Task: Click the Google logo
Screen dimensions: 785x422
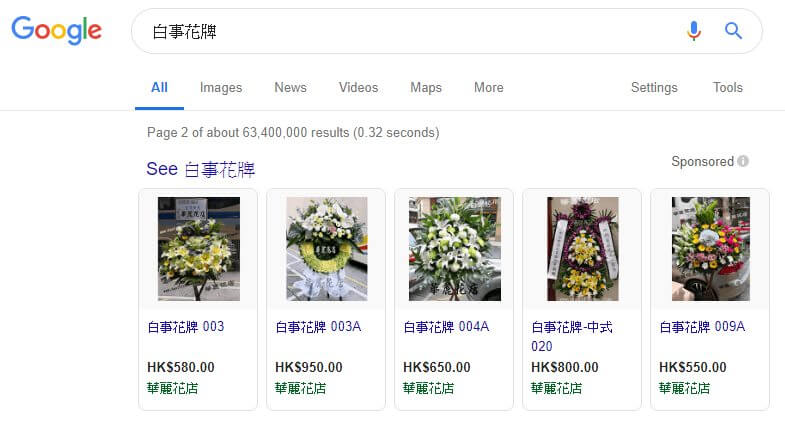Action: tap(57, 30)
